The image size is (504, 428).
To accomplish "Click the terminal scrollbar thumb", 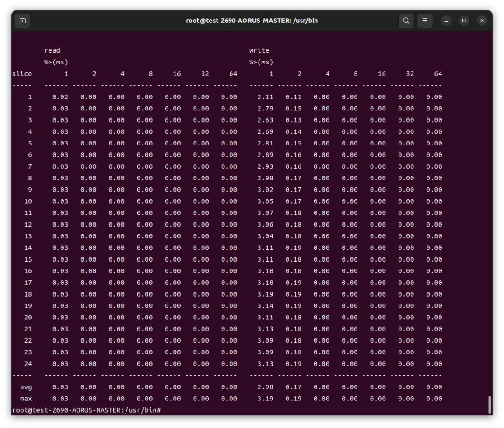I will [490, 404].
